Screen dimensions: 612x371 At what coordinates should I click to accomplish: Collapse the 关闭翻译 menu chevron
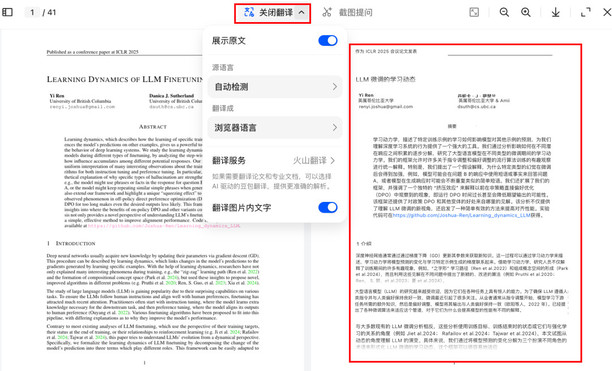301,12
